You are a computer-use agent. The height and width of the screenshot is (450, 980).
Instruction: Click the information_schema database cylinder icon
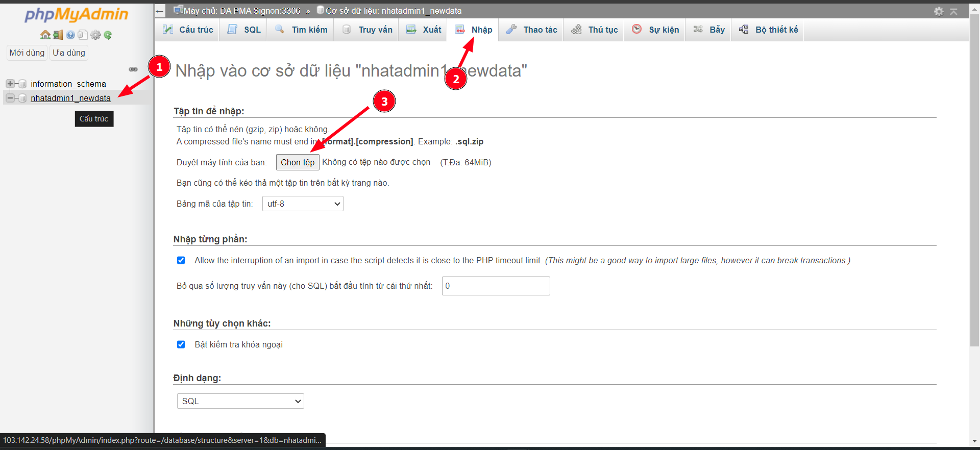[x=22, y=84]
